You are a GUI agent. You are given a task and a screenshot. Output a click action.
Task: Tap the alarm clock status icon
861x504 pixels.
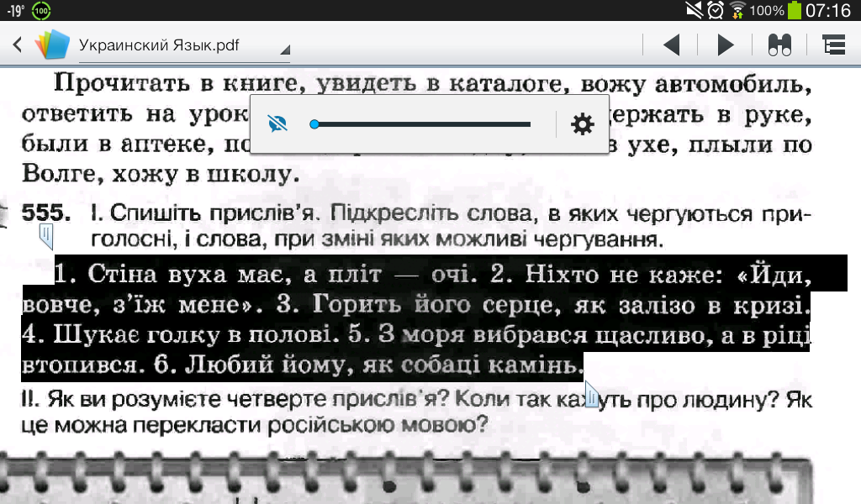pyautogui.click(x=716, y=10)
